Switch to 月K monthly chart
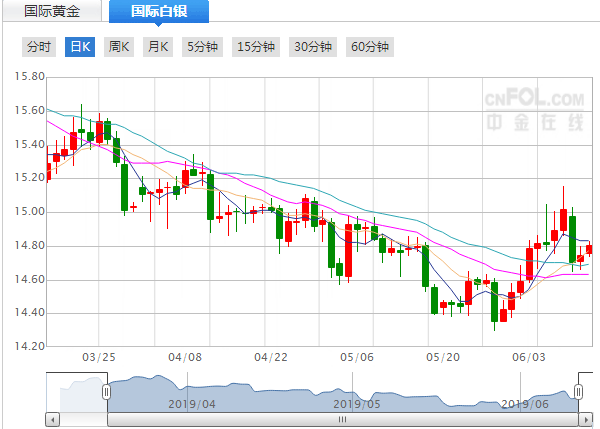This screenshot has width=600, height=429. 157,47
